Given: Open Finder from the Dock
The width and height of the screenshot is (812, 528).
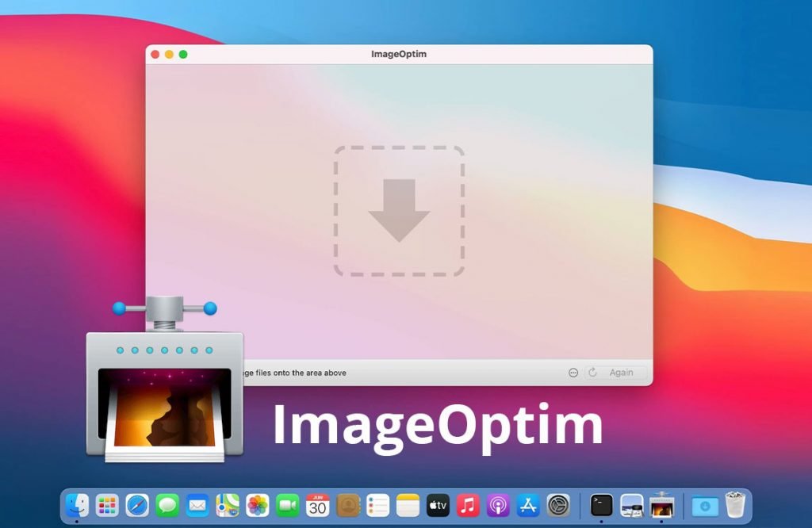Looking at the screenshot, I should coord(77,505).
